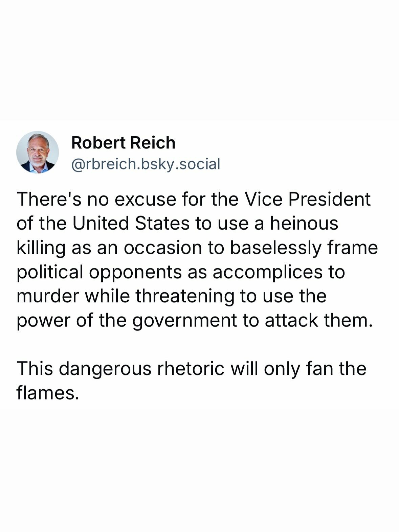This screenshot has height=532, width=399.
Task: Select the word "baselessly" in the post
Action: (275, 248)
